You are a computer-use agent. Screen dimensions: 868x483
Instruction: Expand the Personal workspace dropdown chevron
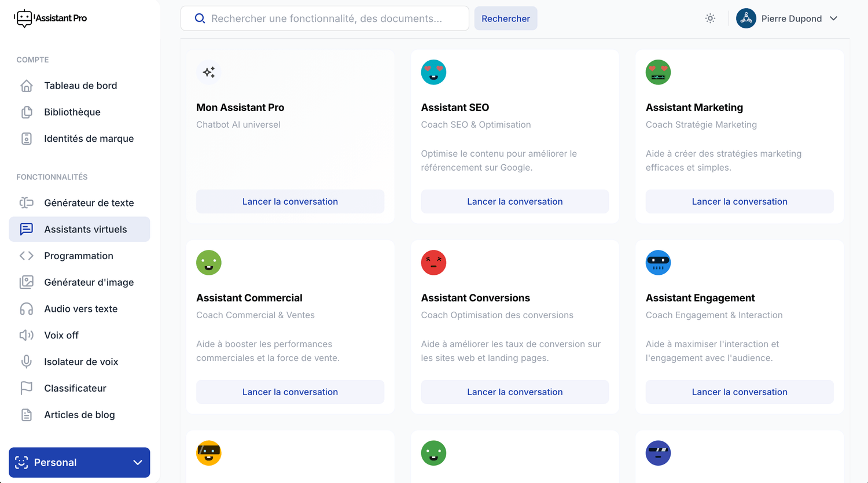138,463
